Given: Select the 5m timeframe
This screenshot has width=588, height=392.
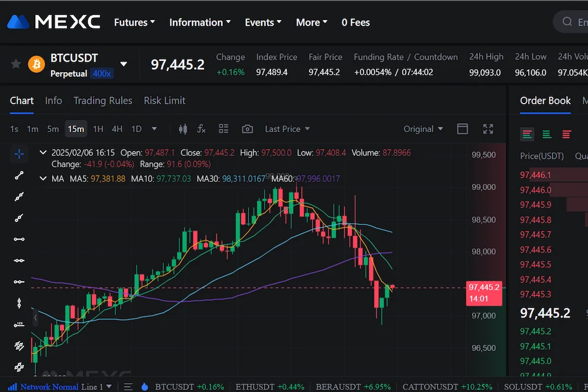Looking at the screenshot, I should [x=53, y=129].
